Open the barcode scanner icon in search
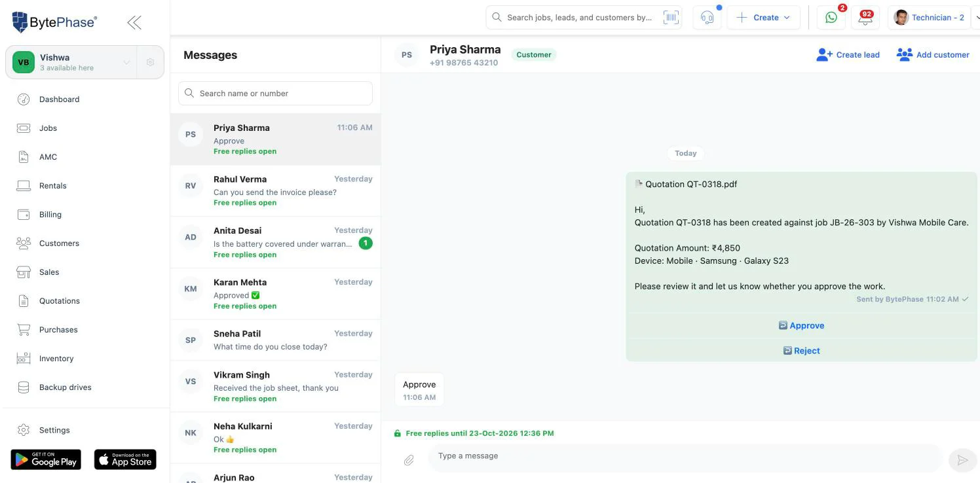 click(671, 18)
